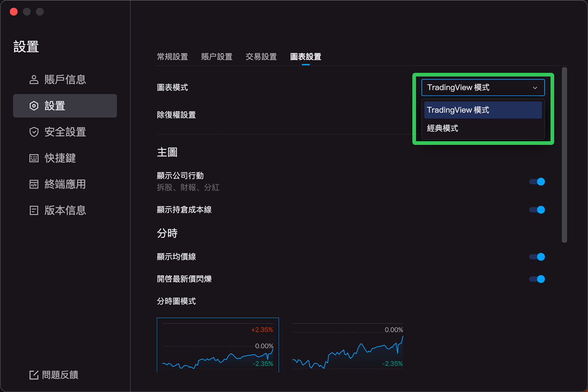
Task: Click the 設置 hexagon gear icon
Action: pyautogui.click(x=34, y=106)
